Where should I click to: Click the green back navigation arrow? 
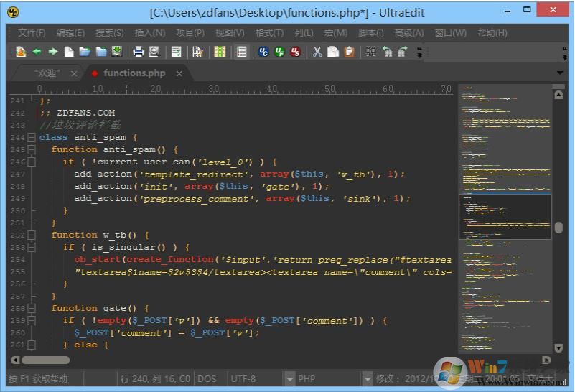(37, 52)
